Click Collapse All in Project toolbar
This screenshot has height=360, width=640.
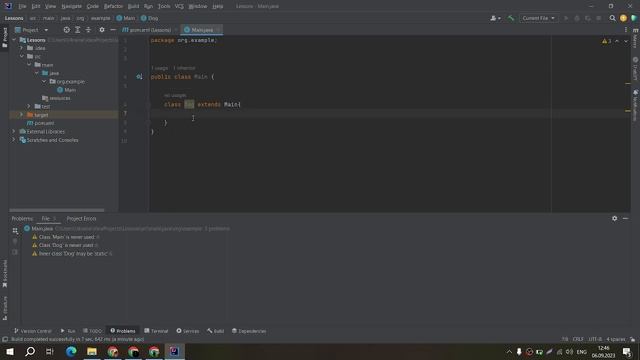click(88, 30)
